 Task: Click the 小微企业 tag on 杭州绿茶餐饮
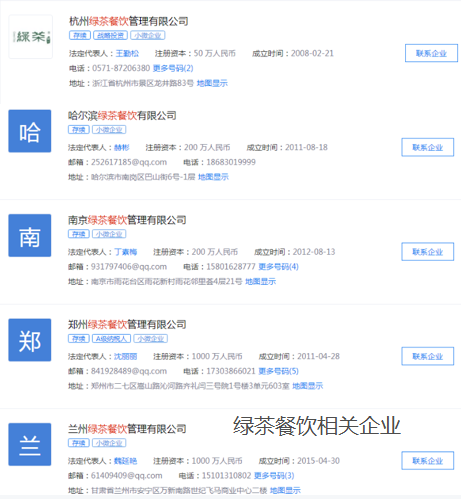click(x=148, y=35)
